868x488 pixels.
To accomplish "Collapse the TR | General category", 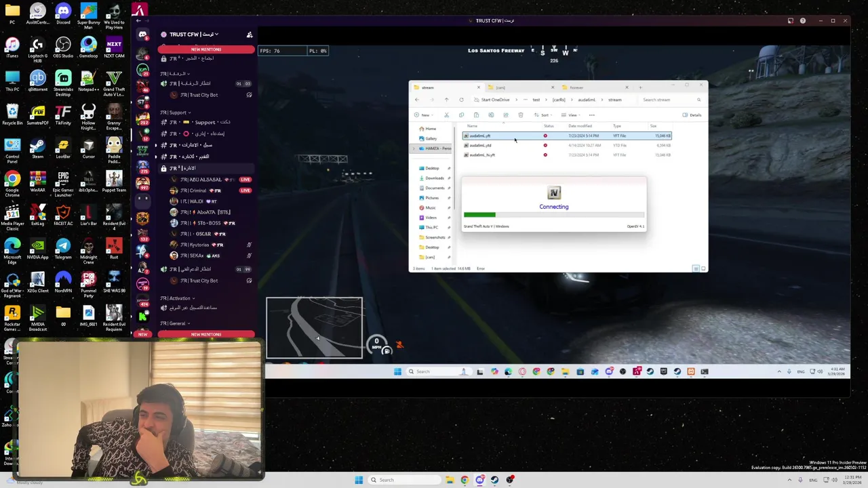I will (175, 323).
